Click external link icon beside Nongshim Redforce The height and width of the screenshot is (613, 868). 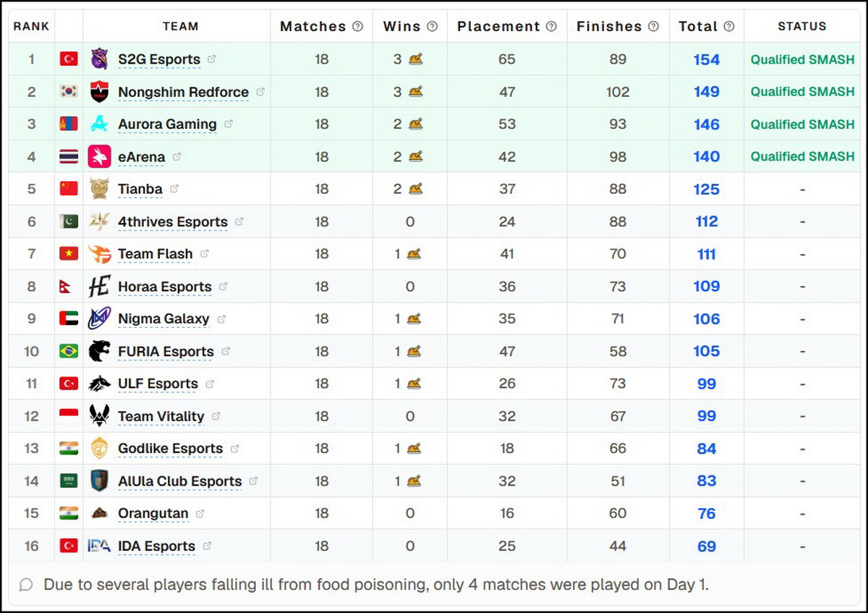pyautogui.click(x=260, y=92)
